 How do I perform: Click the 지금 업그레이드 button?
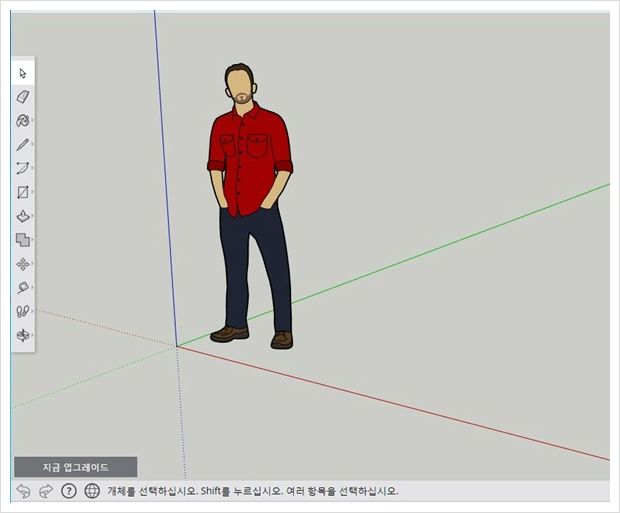(x=76, y=467)
